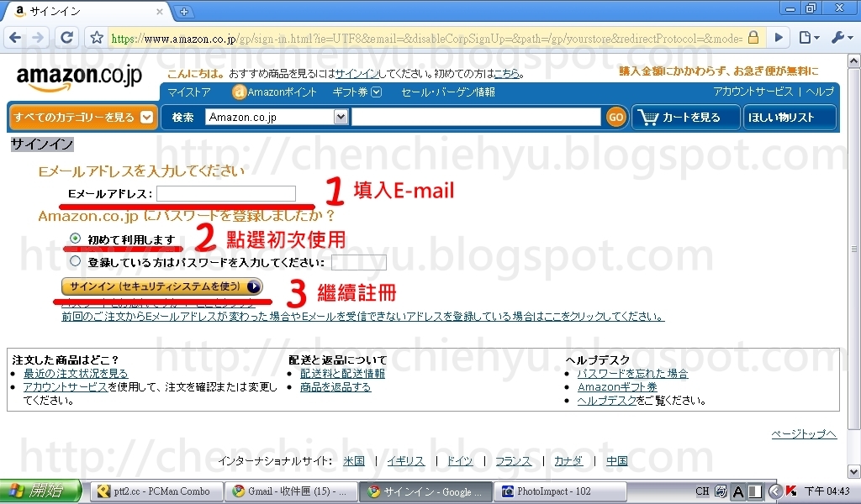This screenshot has width=861, height=504.
Task: Go to the フランス international site
Action: 514,460
